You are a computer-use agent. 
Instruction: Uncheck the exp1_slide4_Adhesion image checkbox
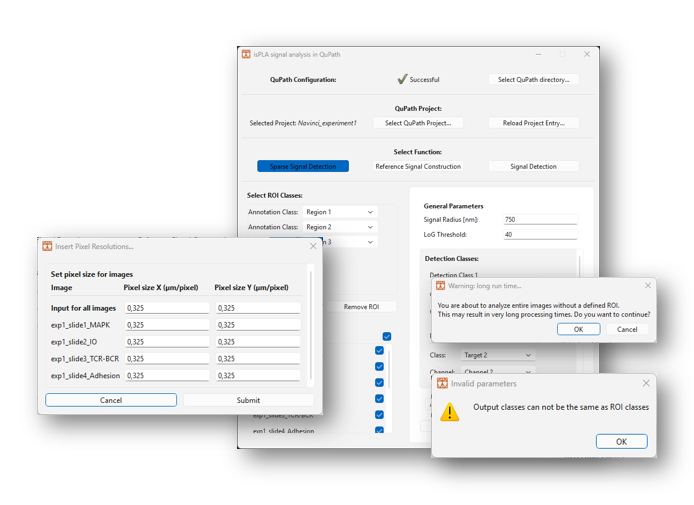point(379,430)
